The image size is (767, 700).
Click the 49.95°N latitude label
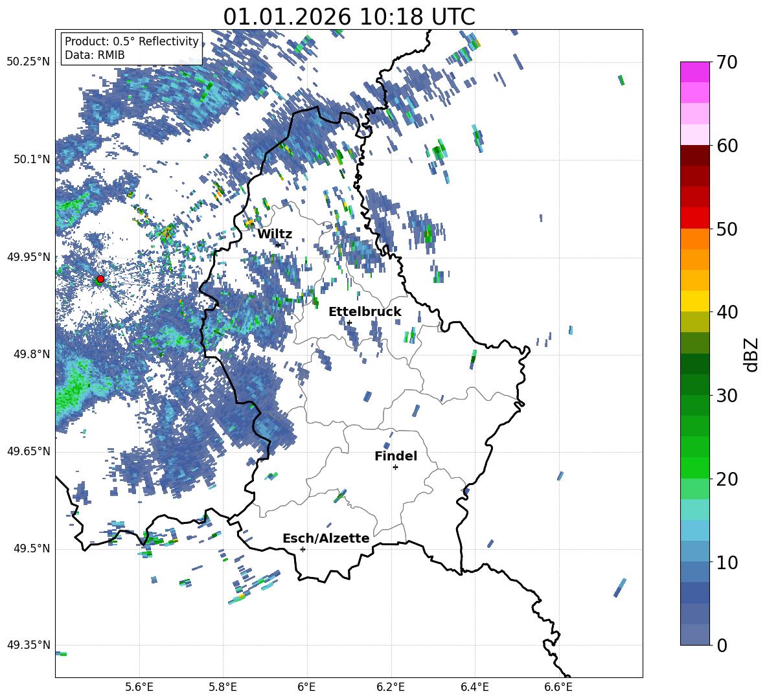(x=29, y=257)
